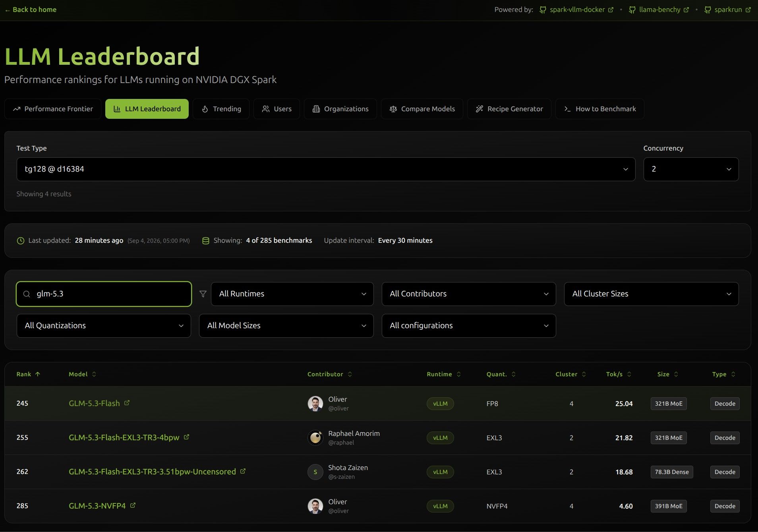This screenshot has width=758, height=532.
Task: Click vLLM runtime badge in rank 245 row
Action: (440, 404)
